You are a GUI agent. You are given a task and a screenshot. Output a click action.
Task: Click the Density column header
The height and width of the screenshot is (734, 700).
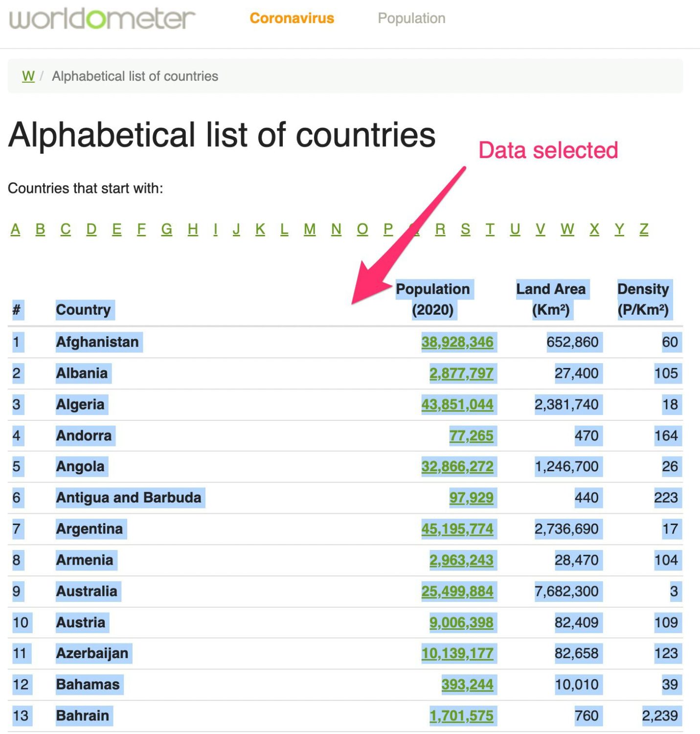tap(643, 299)
